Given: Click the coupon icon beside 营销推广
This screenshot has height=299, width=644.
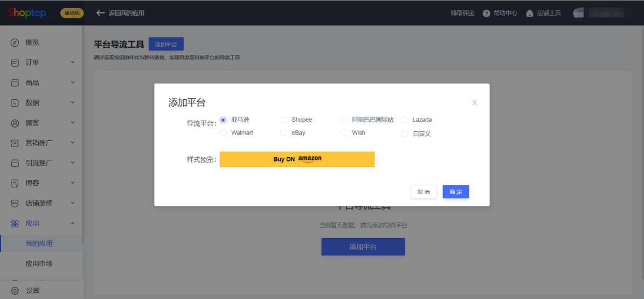Looking at the screenshot, I should [x=15, y=143].
